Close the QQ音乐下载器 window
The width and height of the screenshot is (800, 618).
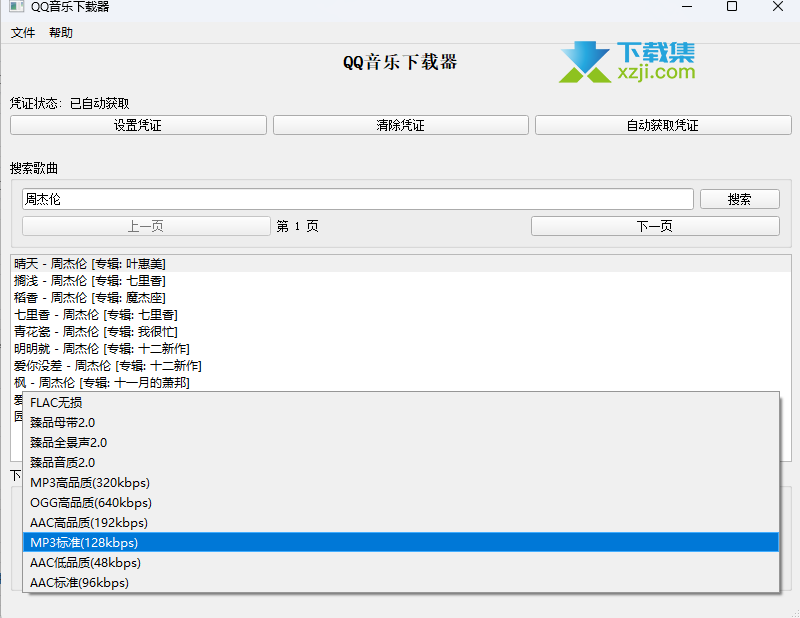[x=778, y=6]
